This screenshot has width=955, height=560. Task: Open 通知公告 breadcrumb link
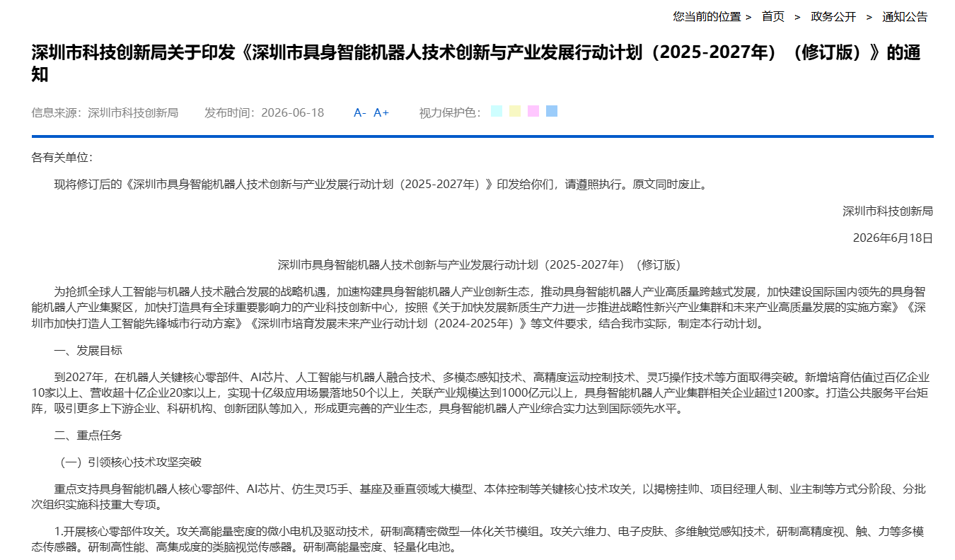905,16
